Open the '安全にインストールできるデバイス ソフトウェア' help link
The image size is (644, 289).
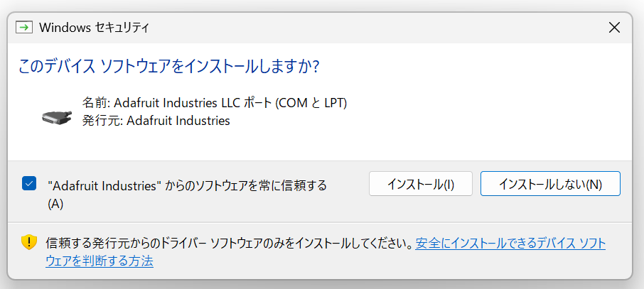[x=510, y=244]
